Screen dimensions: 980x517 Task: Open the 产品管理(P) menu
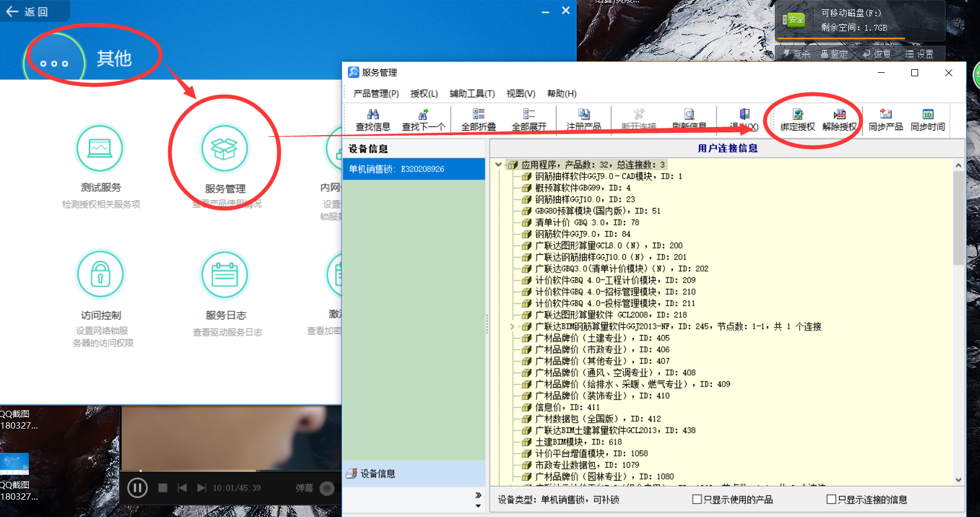point(376,94)
